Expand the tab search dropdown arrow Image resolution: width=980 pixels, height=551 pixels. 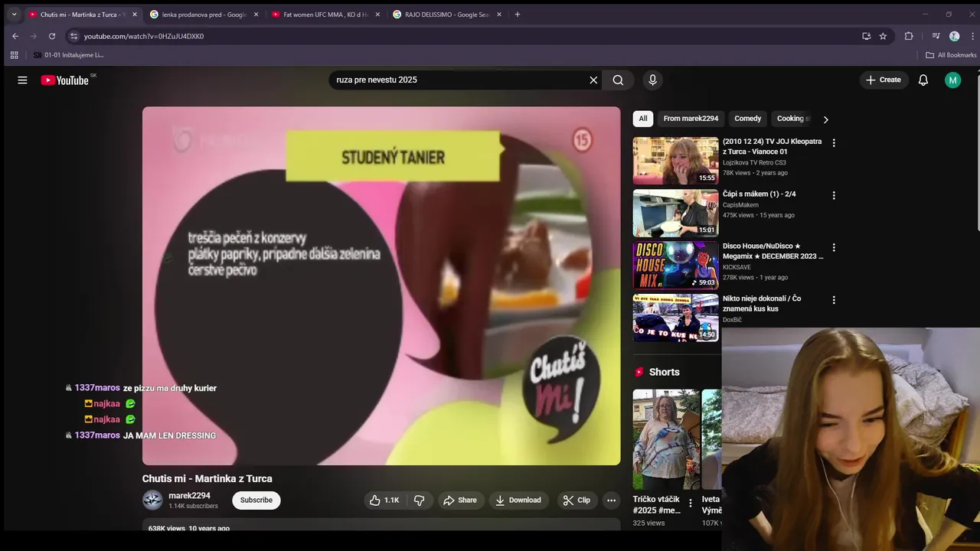point(14,14)
